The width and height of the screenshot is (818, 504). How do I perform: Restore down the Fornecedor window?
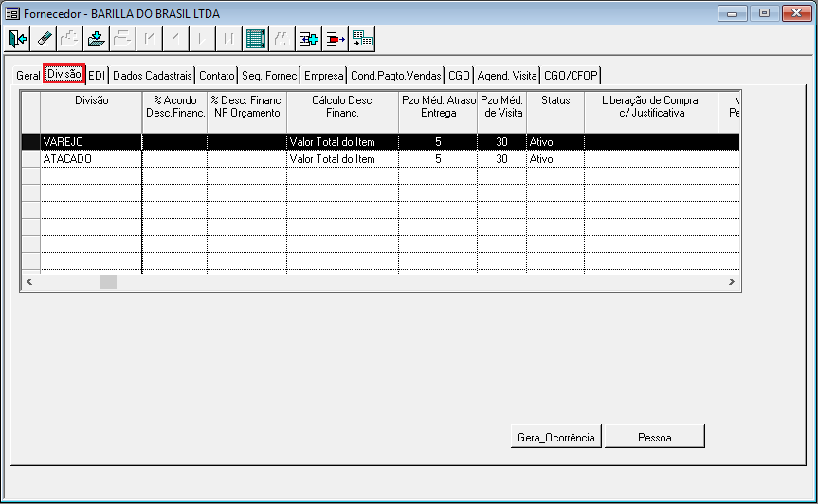tap(764, 13)
